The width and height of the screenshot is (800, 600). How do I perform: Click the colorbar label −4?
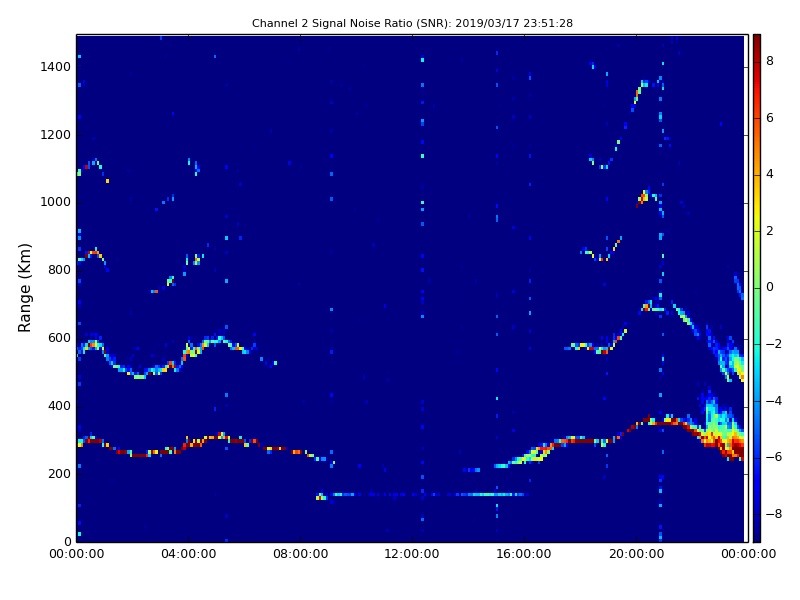tap(773, 401)
